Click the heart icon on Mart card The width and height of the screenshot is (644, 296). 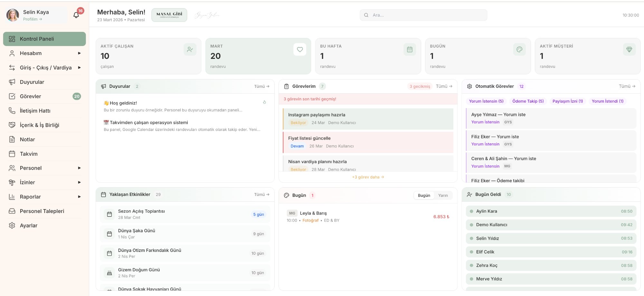300,50
